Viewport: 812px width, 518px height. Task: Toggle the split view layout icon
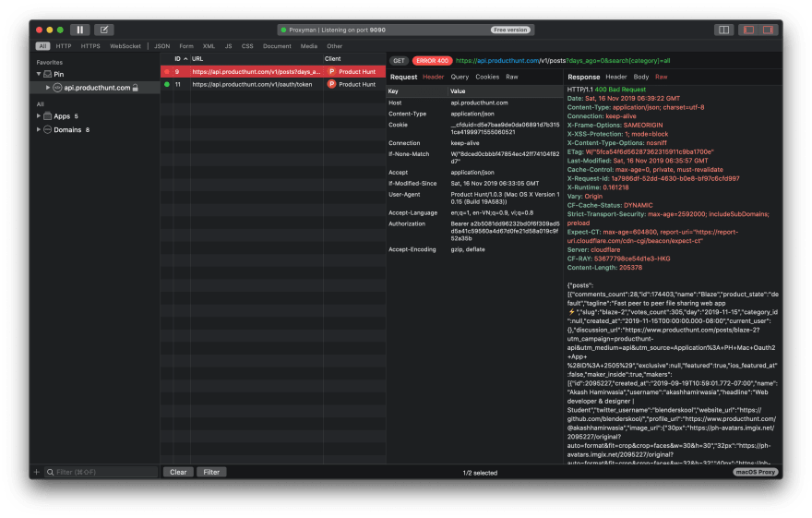point(723,30)
